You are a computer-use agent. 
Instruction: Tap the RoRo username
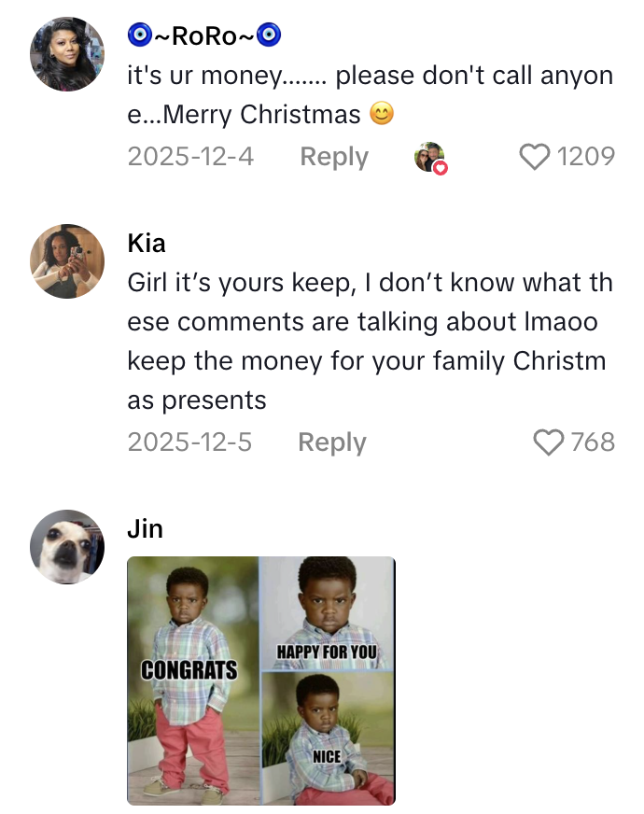click(x=204, y=36)
